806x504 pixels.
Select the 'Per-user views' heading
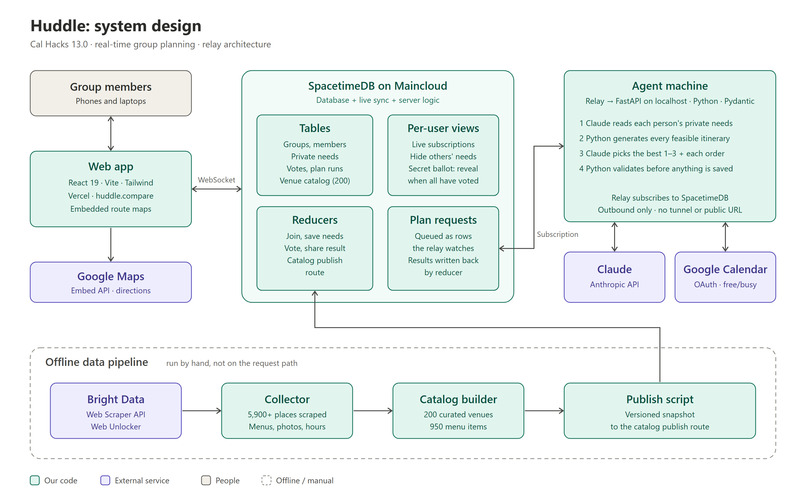[x=443, y=128]
